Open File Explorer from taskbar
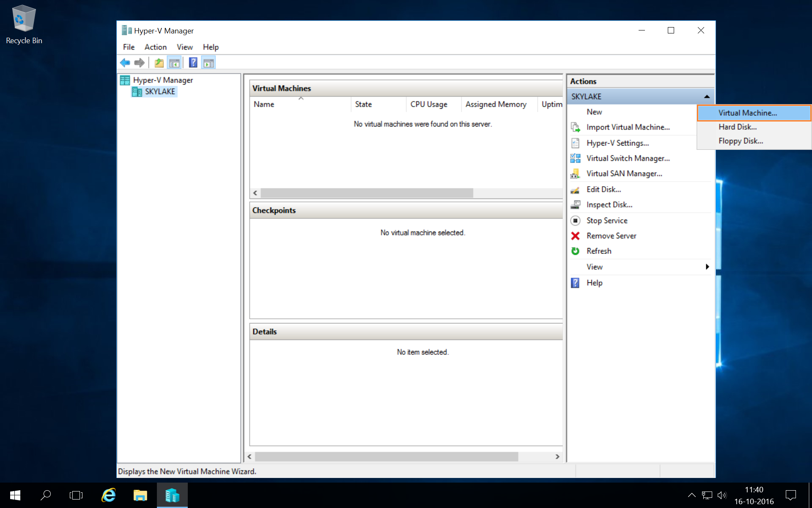812x508 pixels. pos(140,495)
